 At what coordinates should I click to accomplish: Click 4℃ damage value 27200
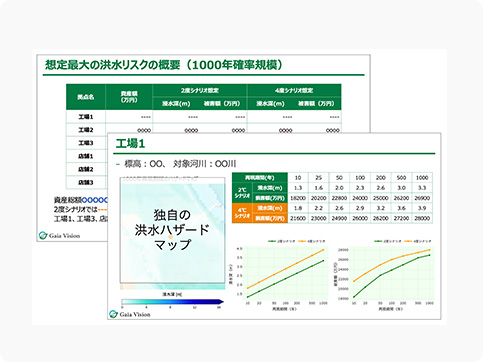pyautogui.click(x=401, y=218)
